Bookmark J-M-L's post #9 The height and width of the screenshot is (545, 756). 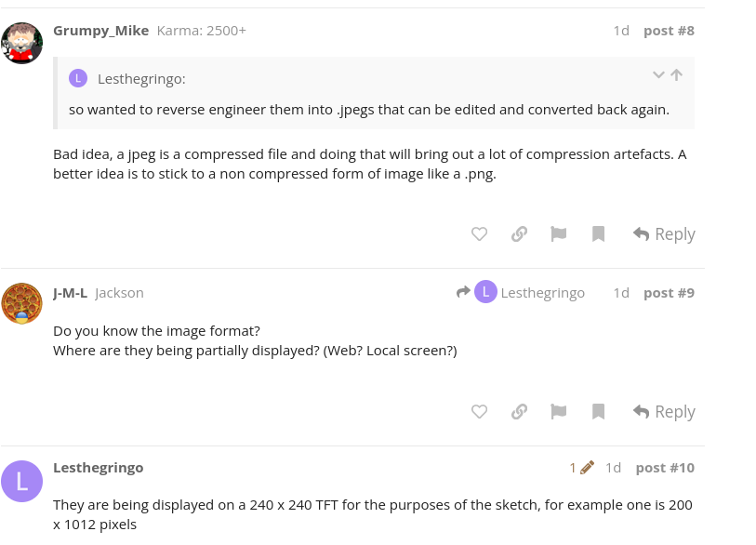point(599,412)
